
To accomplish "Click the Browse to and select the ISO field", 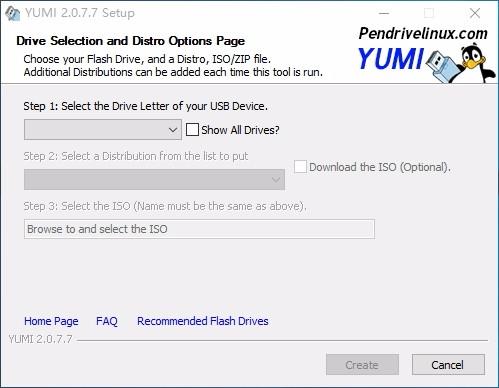I will (x=199, y=229).
